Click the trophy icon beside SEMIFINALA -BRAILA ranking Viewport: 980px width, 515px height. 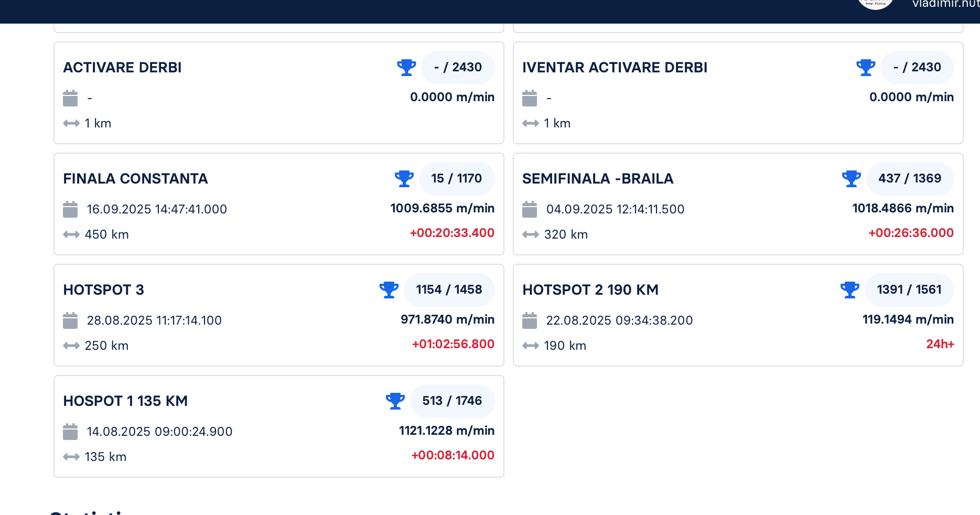851,179
